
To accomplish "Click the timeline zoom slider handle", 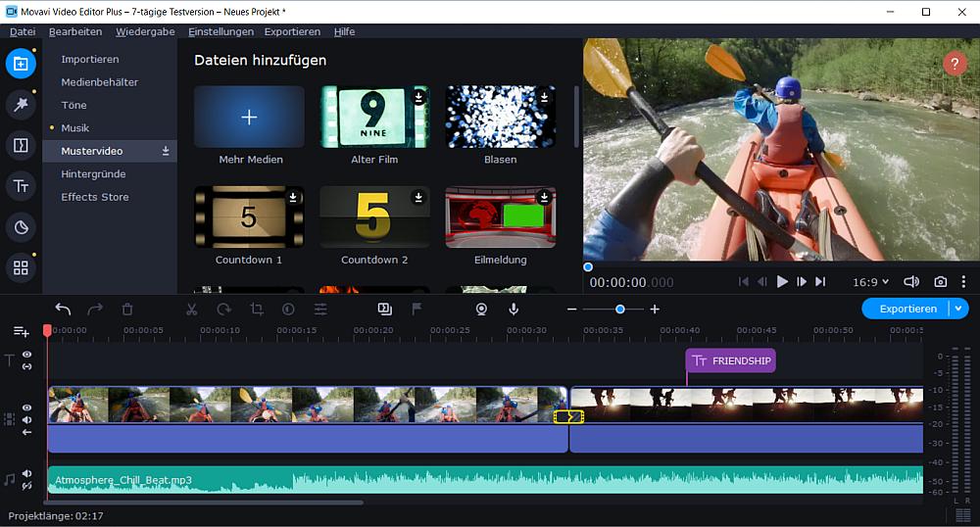I will (620, 310).
